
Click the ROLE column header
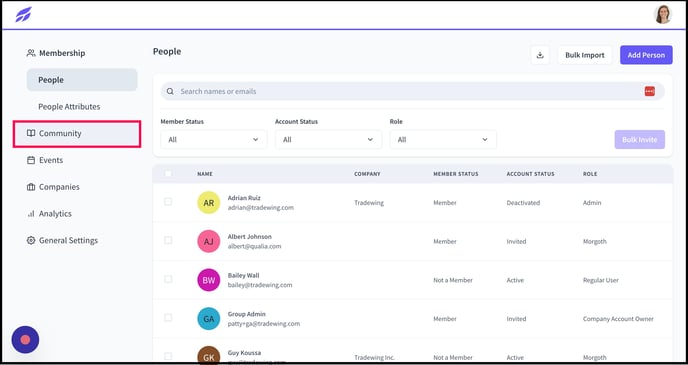pos(590,174)
